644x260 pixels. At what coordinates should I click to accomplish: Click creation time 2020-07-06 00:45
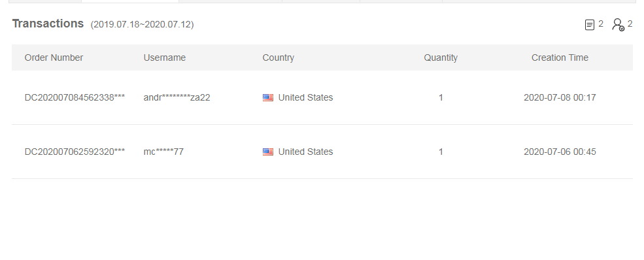click(560, 152)
